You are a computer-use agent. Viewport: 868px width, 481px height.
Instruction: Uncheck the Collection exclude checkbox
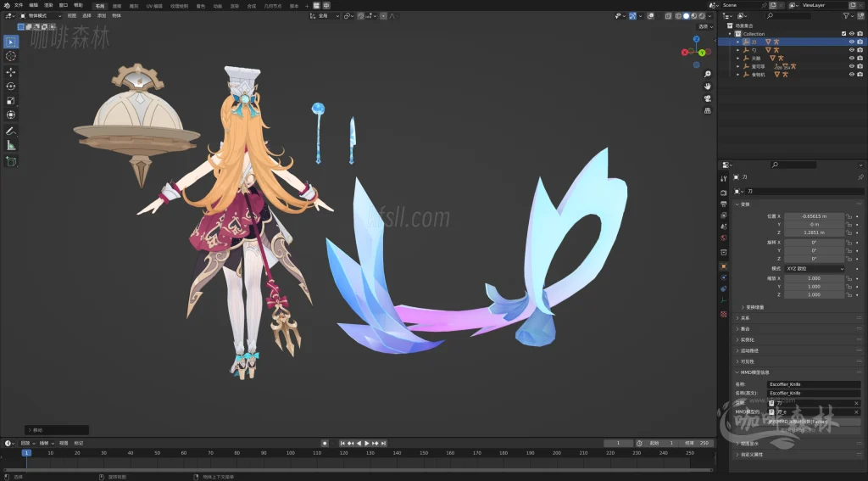tap(843, 34)
